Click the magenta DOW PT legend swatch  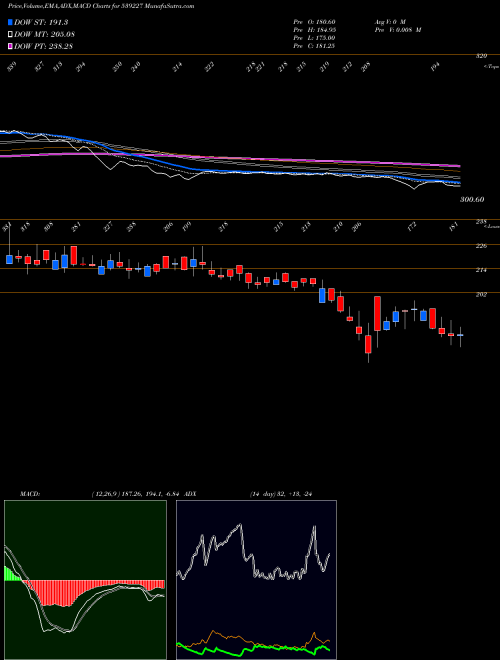click(x=10, y=46)
